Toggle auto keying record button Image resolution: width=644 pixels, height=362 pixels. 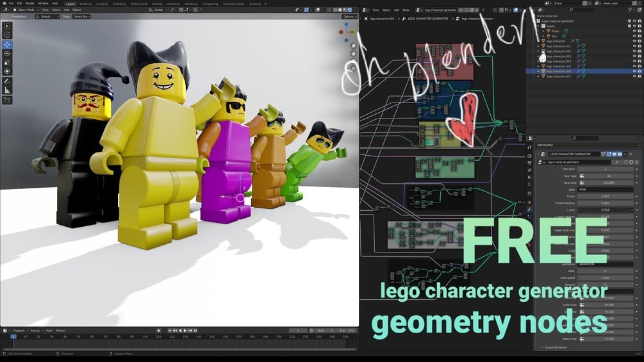pyautogui.click(x=158, y=331)
